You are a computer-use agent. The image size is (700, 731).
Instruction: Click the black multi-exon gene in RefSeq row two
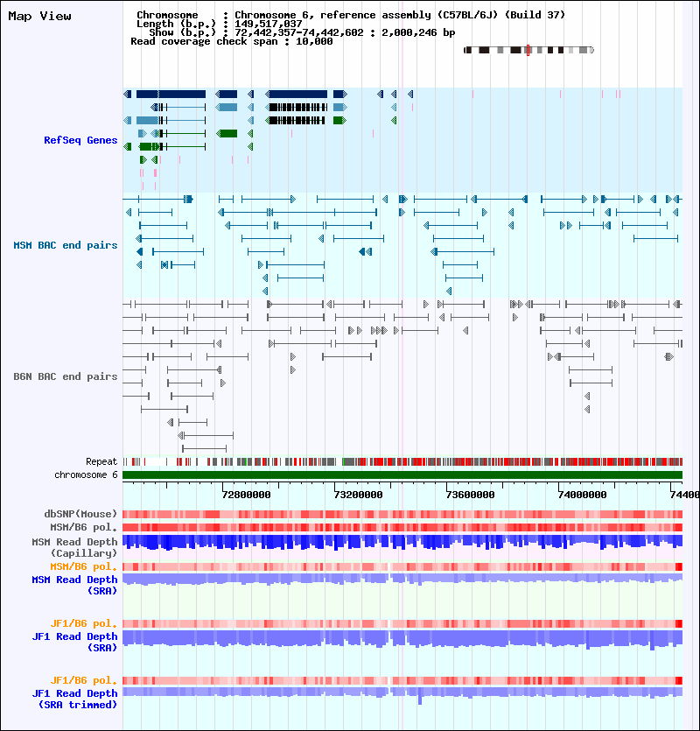(297, 107)
